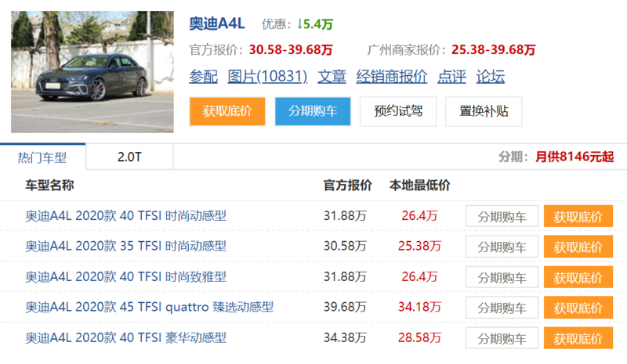Open the 论坛 link
This screenshot has height=364, width=627.
[x=491, y=76]
